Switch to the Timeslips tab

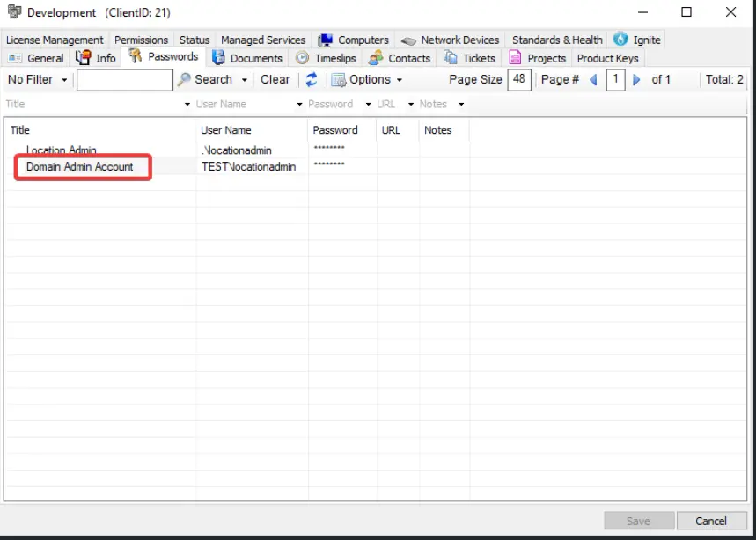(x=326, y=58)
